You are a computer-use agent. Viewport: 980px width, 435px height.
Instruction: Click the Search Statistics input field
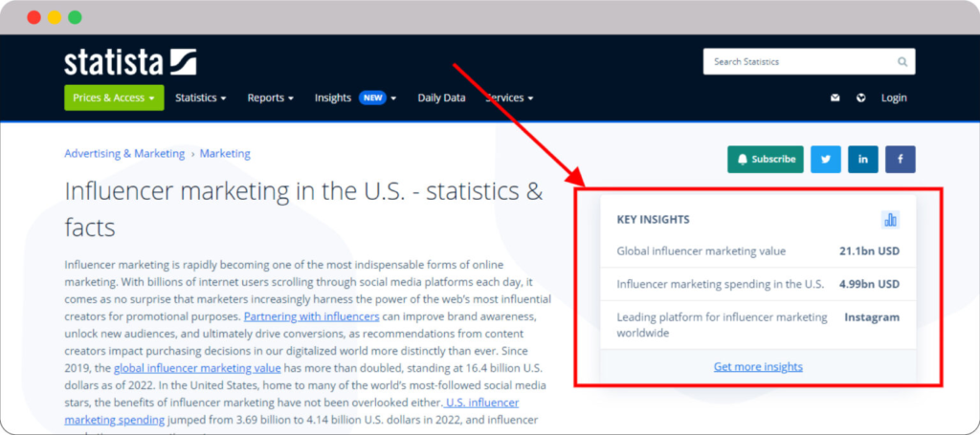point(799,62)
